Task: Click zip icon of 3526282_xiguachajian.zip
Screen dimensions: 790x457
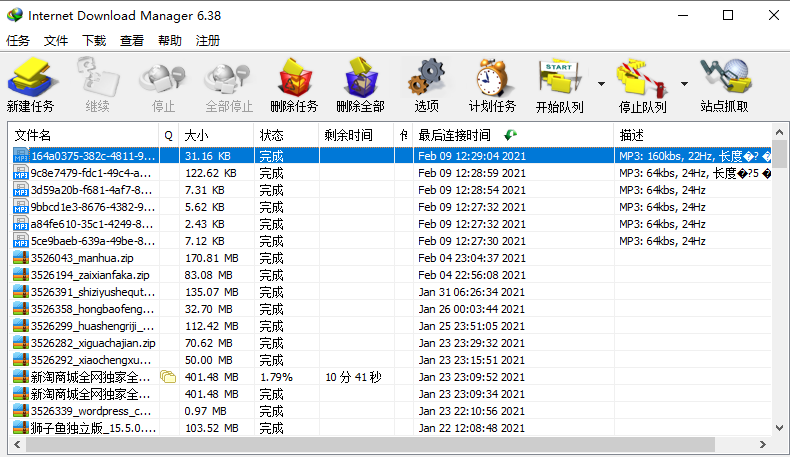Action: tap(21, 343)
